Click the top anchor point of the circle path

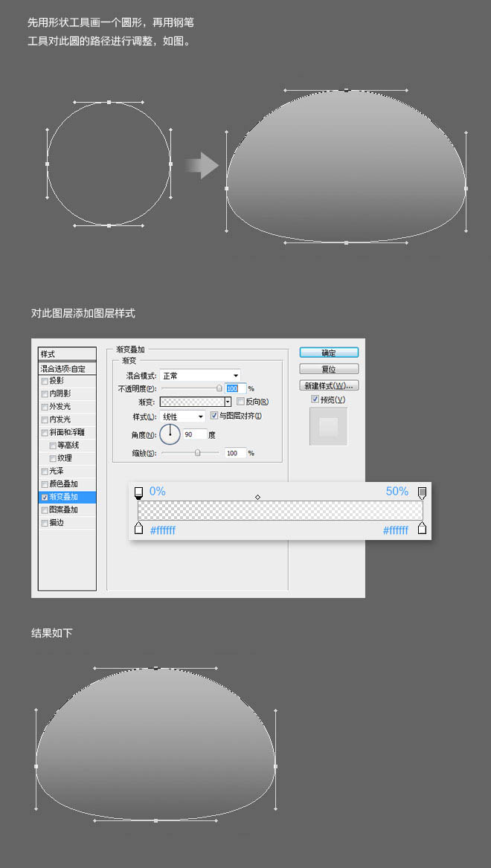(x=109, y=103)
